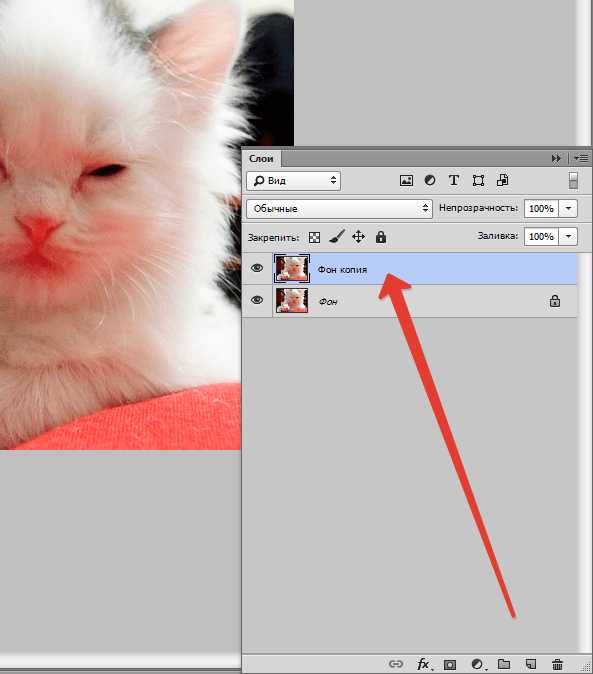Click the adjustment layer filter icon
Screen dimensions: 593x674
pyautogui.click(x=430, y=181)
